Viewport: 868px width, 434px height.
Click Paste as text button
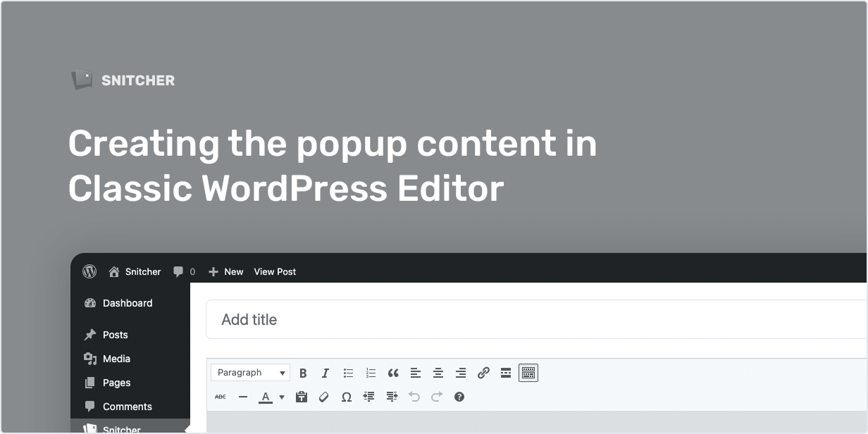point(302,397)
